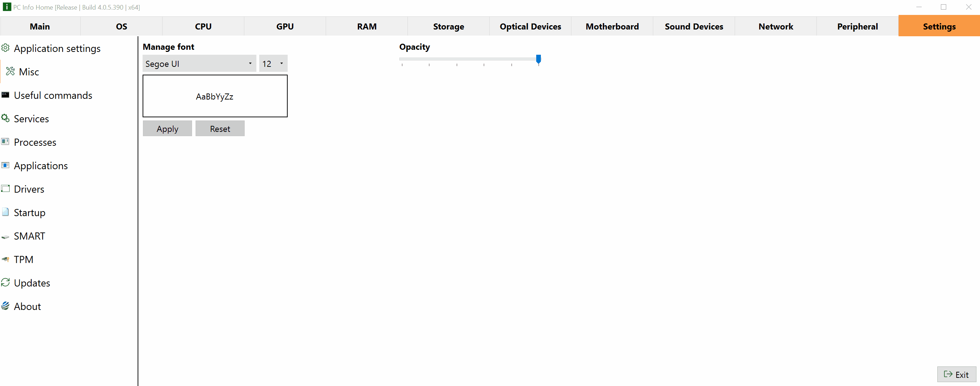Open the CPU tab

tap(203, 26)
